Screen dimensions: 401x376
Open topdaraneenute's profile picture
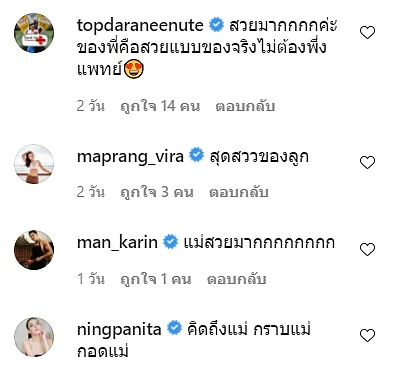click(x=34, y=33)
